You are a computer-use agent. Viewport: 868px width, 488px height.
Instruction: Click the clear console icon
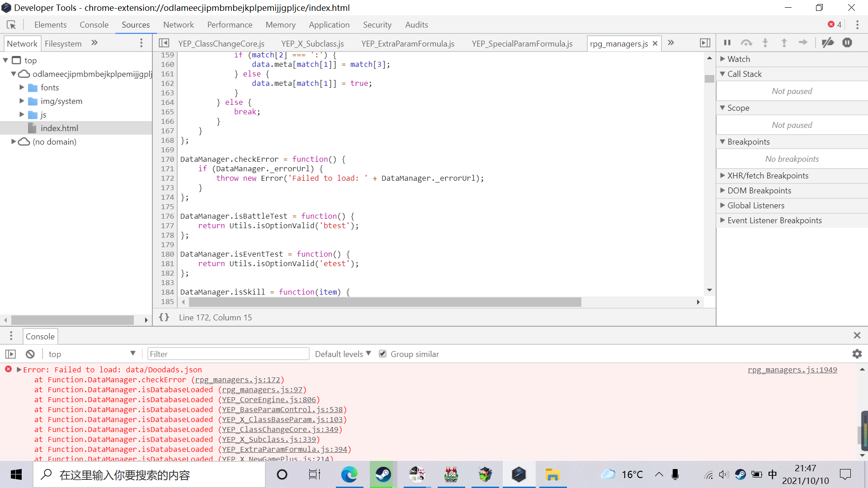(30, 354)
